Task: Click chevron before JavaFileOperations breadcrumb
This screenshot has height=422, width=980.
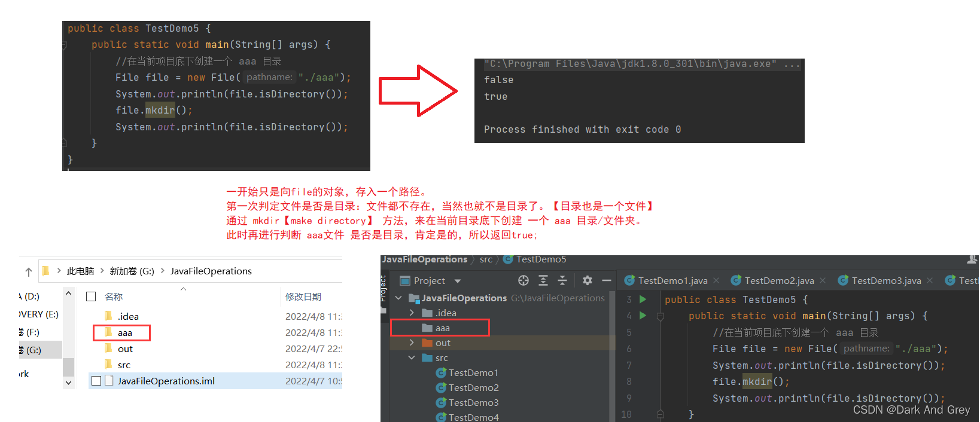Action: point(162,271)
